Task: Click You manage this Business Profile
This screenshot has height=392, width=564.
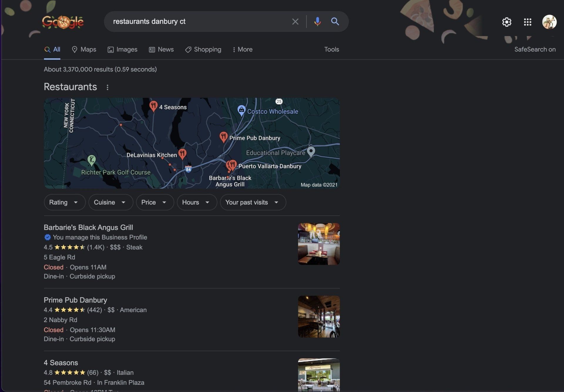Action: (x=100, y=237)
